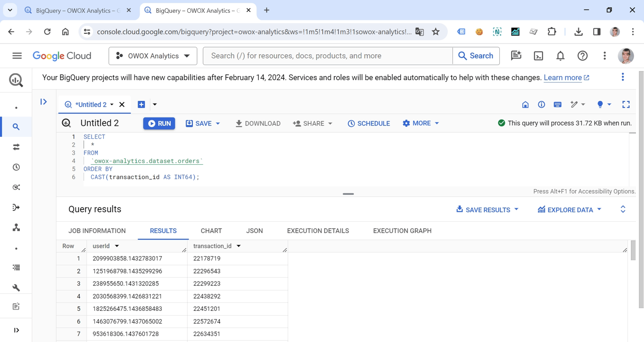Open dropdown next to new query plus
The width and height of the screenshot is (644, 342).
coord(155,105)
